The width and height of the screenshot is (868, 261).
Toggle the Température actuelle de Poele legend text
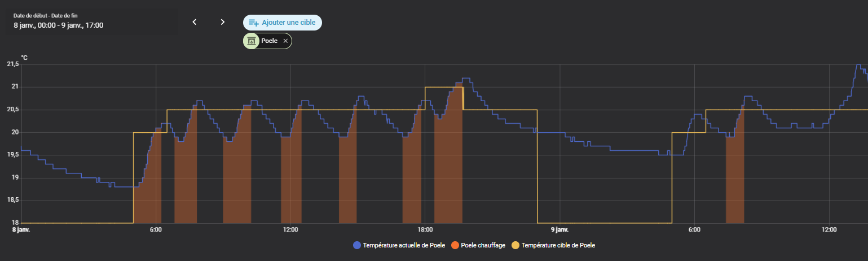click(404, 245)
